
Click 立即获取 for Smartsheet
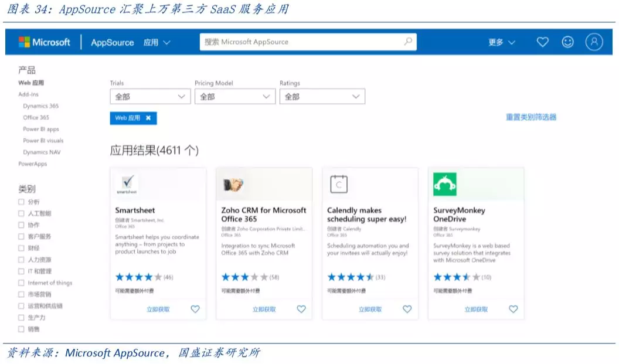pyautogui.click(x=158, y=309)
